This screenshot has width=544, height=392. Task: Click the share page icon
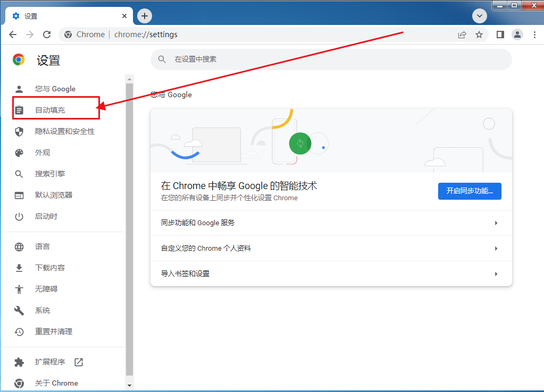[462, 35]
